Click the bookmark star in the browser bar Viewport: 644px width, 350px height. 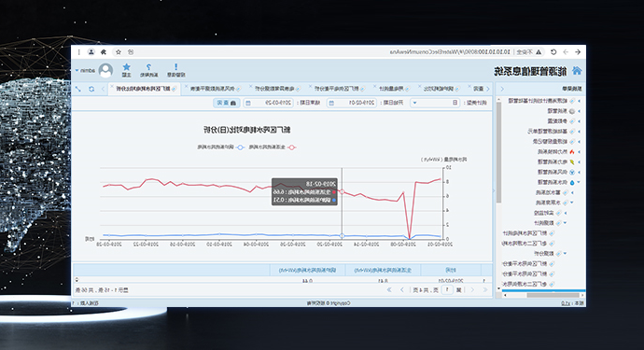[119, 52]
